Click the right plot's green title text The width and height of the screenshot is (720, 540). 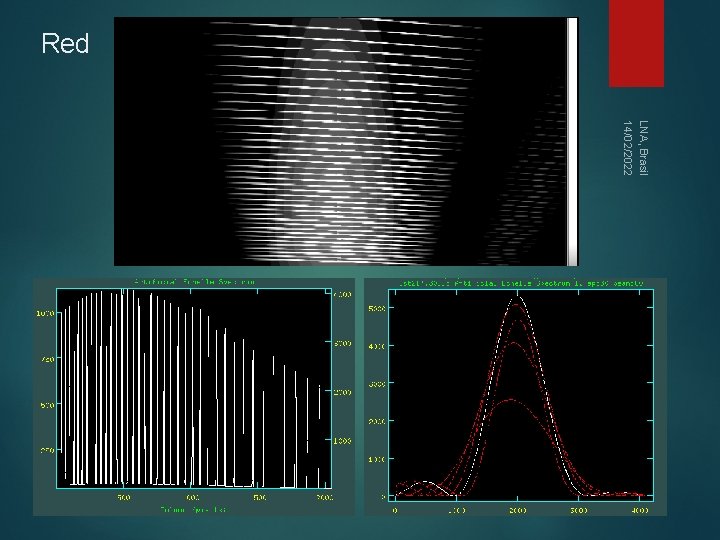tap(520, 284)
